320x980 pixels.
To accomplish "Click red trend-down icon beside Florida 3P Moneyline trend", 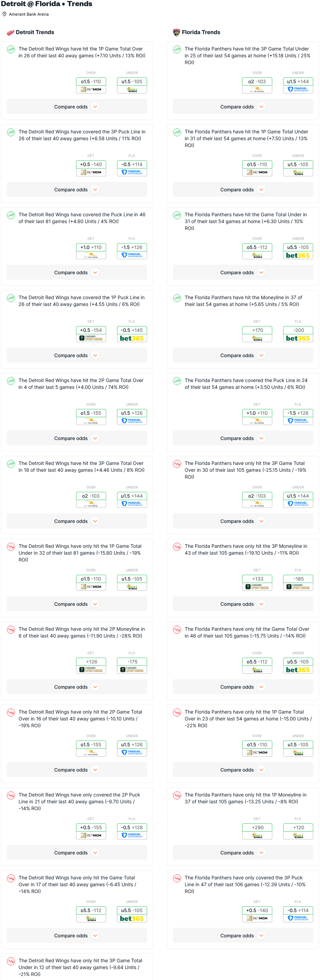I will pos(177,547).
